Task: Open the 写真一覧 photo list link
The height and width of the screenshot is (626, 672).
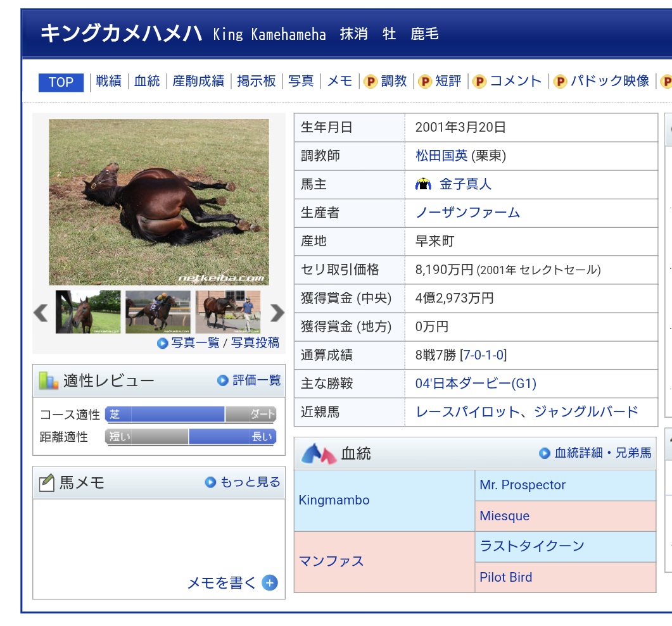Action: point(196,343)
